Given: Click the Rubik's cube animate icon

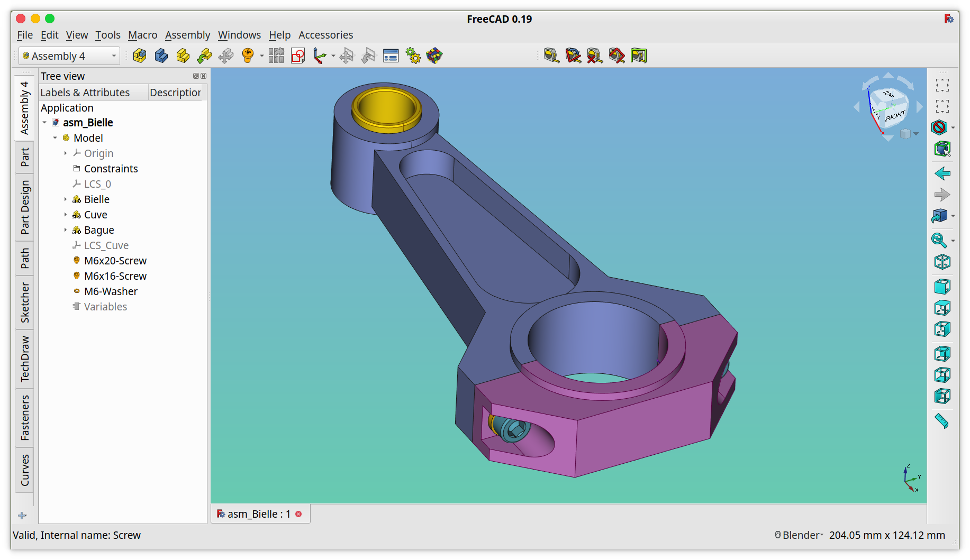Looking at the screenshot, I should tap(434, 56).
